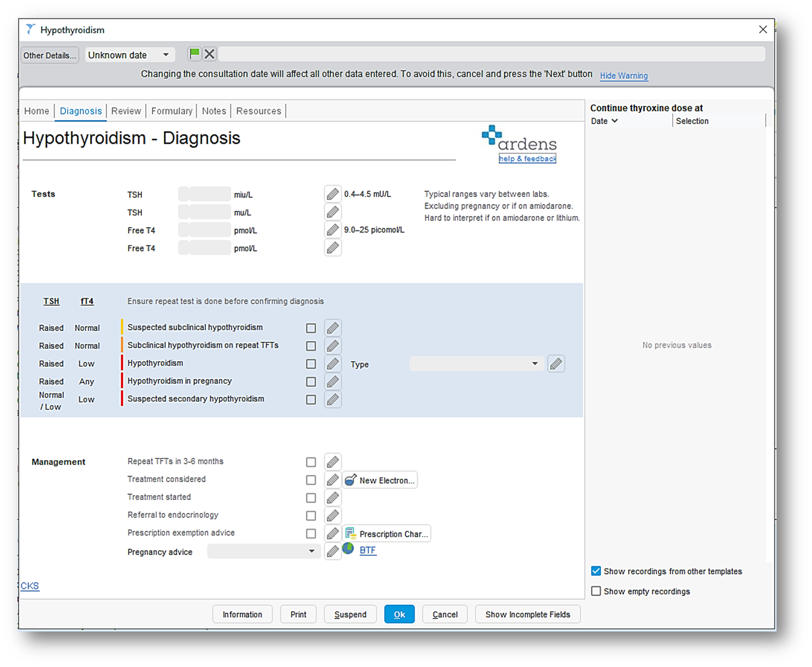Click the Hide Warning link
The width and height of the screenshot is (812, 667).
[x=624, y=76]
